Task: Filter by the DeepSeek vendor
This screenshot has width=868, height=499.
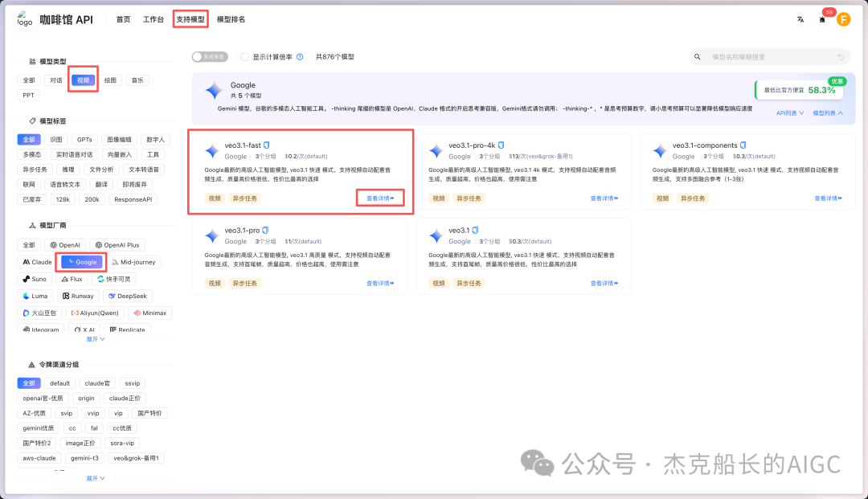Action: point(127,297)
